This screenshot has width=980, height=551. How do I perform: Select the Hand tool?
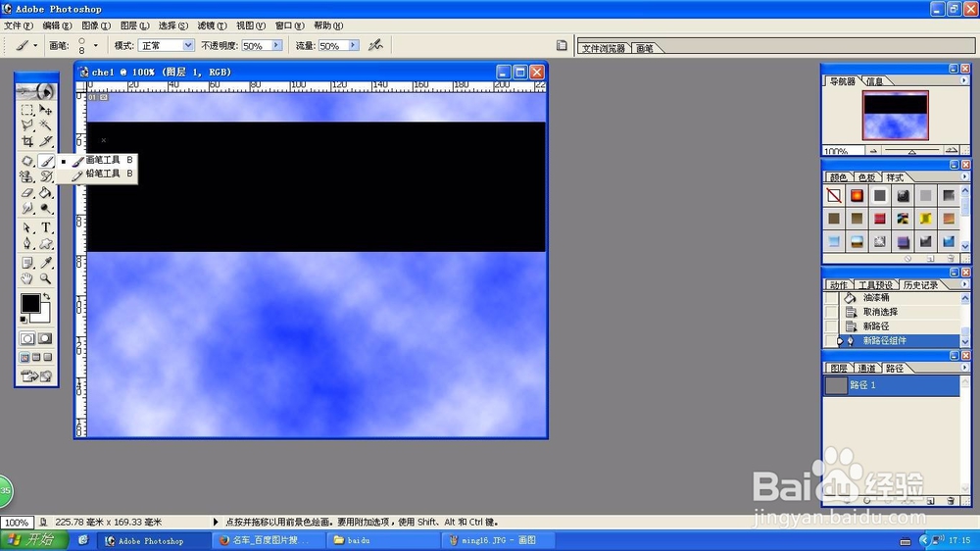pyautogui.click(x=26, y=279)
